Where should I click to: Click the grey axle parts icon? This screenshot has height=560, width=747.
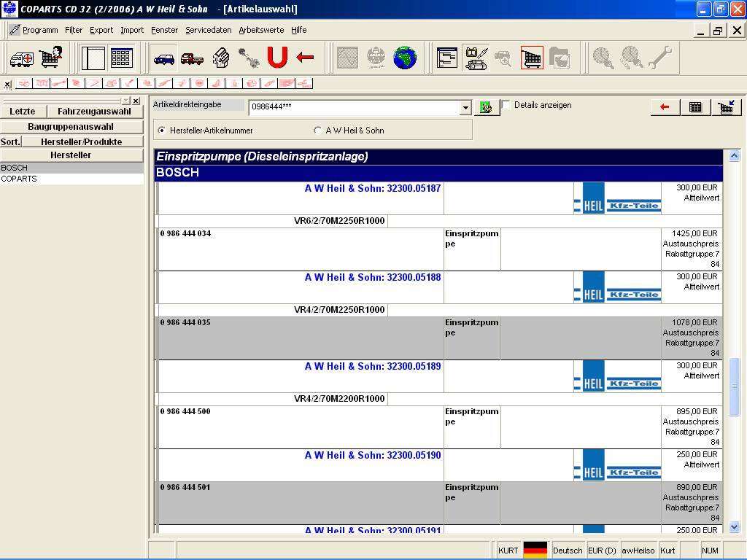pos(249,58)
